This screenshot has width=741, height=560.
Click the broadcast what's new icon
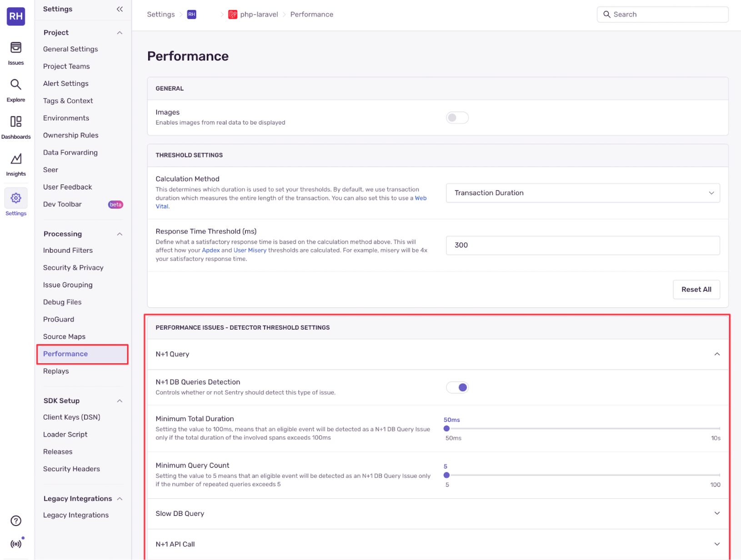click(16, 544)
